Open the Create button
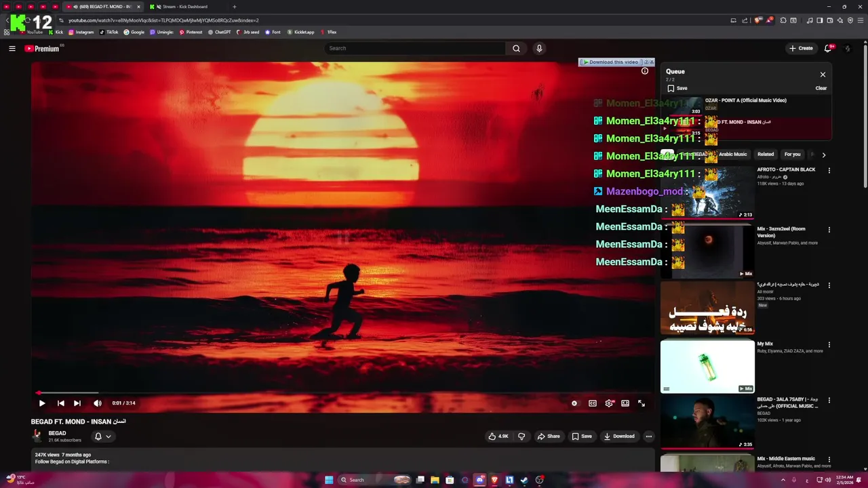Screen dimensions: 868x488 pos(801,48)
